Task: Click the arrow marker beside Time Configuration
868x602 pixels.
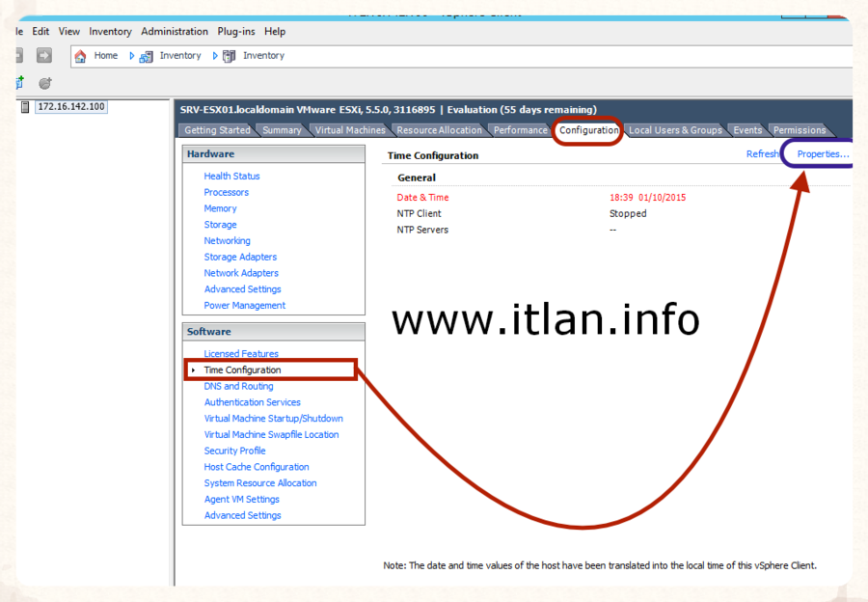Action: [x=194, y=370]
